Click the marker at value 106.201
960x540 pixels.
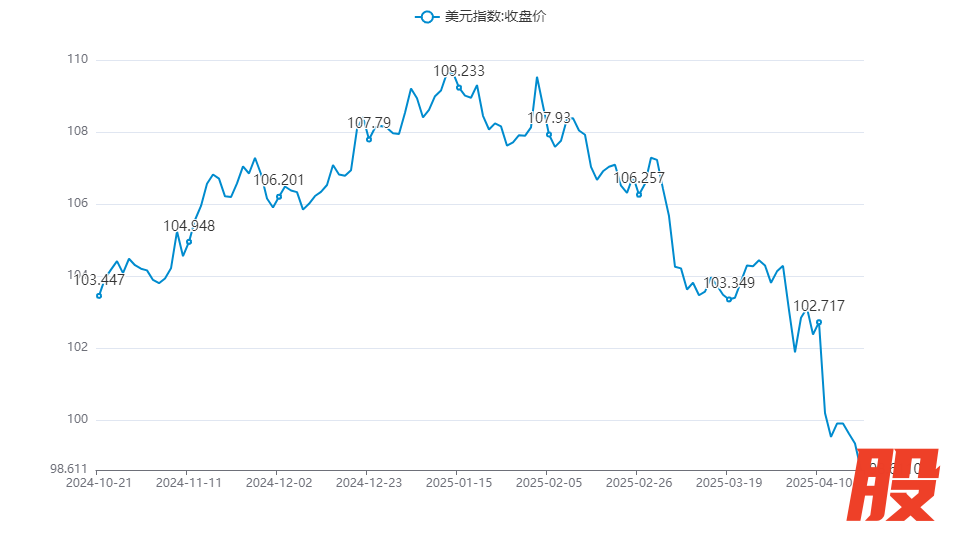click(279, 197)
